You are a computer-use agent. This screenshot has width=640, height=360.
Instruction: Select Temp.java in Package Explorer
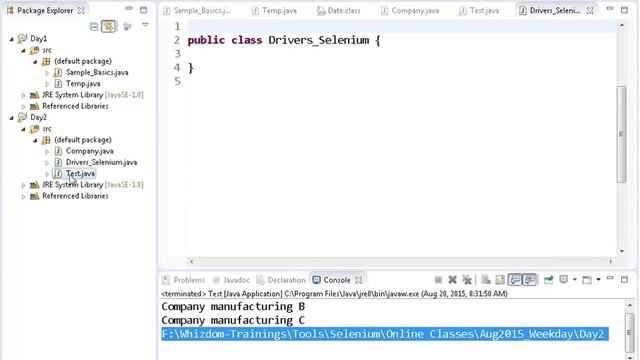pos(83,83)
